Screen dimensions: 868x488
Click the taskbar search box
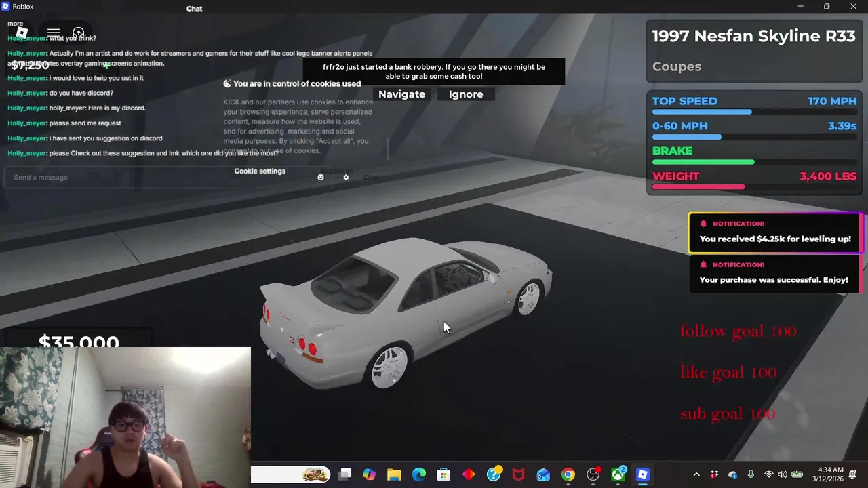point(291,474)
